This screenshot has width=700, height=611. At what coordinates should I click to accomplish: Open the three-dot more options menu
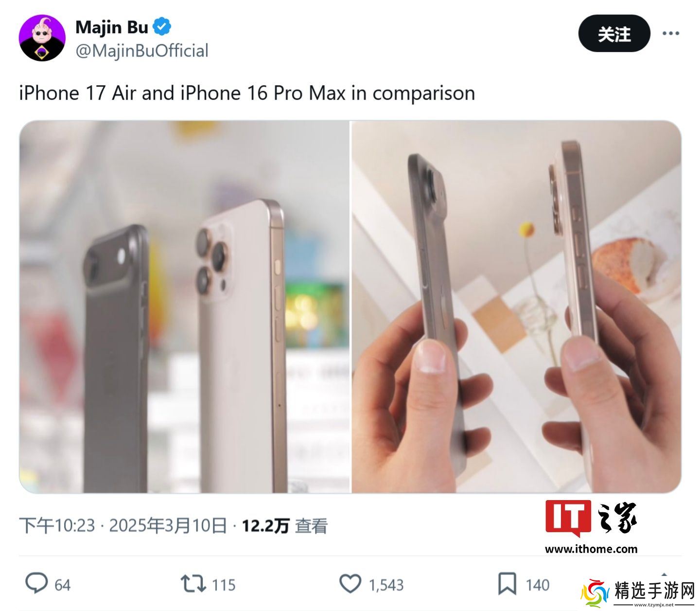pyautogui.click(x=671, y=33)
